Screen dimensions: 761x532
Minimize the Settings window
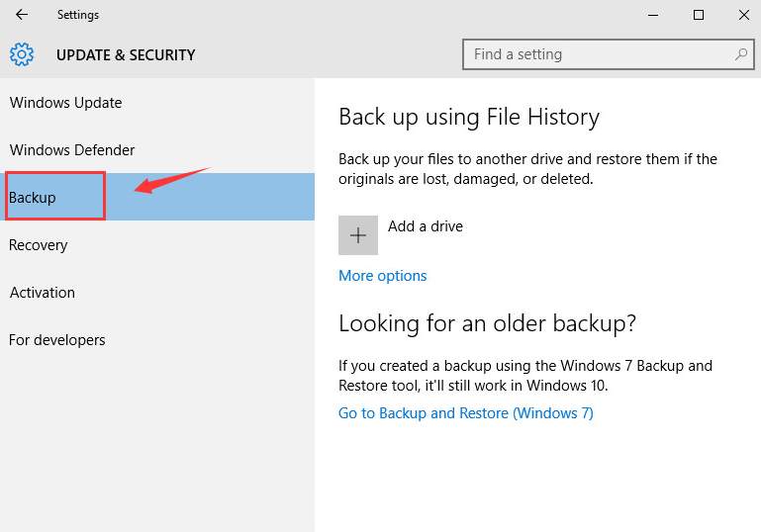(x=653, y=15)
